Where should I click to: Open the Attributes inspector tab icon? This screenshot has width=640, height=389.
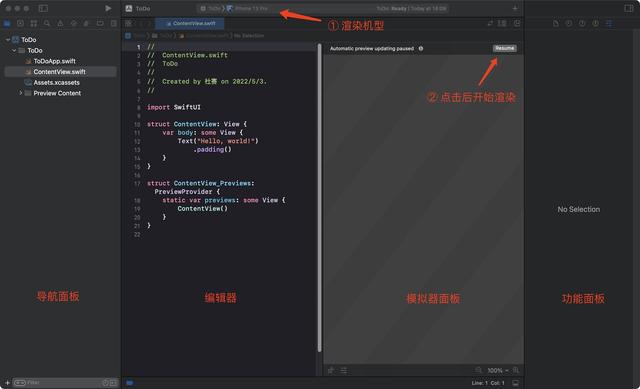(x=609, y=23)
